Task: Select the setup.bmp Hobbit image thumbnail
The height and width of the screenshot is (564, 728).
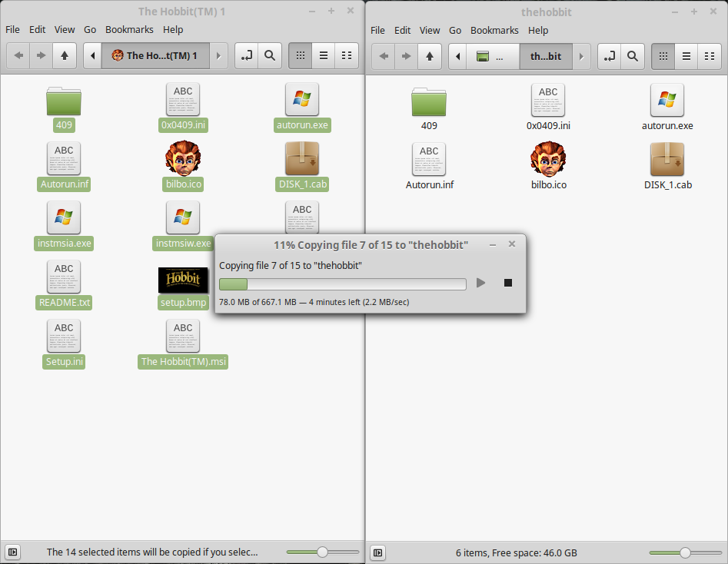Action: pos(183,280)
